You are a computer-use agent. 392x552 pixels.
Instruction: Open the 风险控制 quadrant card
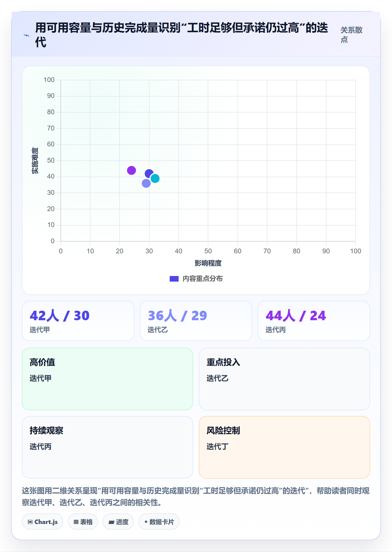pos(284,447)
